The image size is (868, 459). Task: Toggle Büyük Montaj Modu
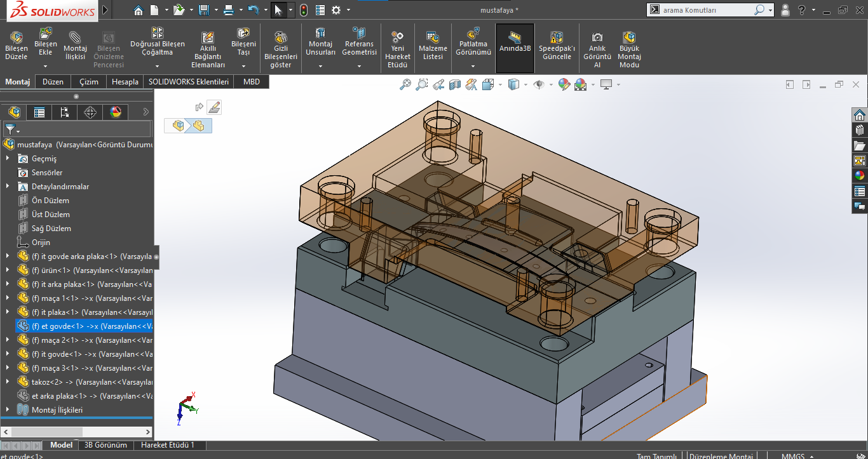tap(629, 50)
